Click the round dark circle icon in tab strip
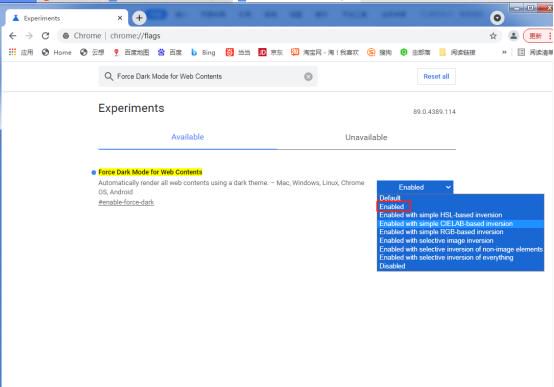554x387 pixels. point(497,18)
